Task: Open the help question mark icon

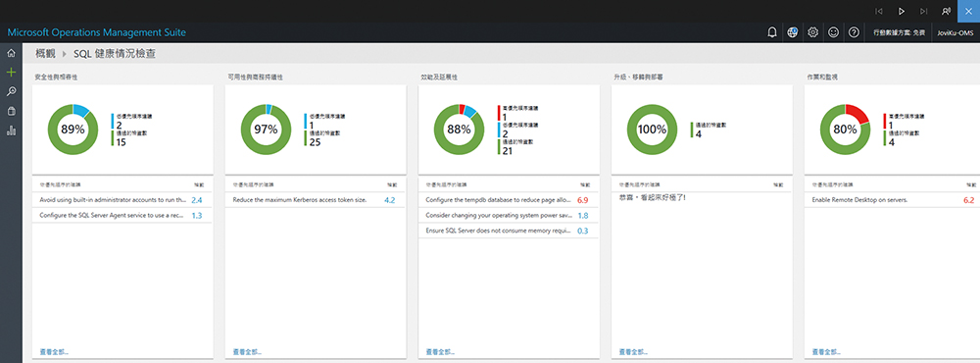Action: click(854, 32)
